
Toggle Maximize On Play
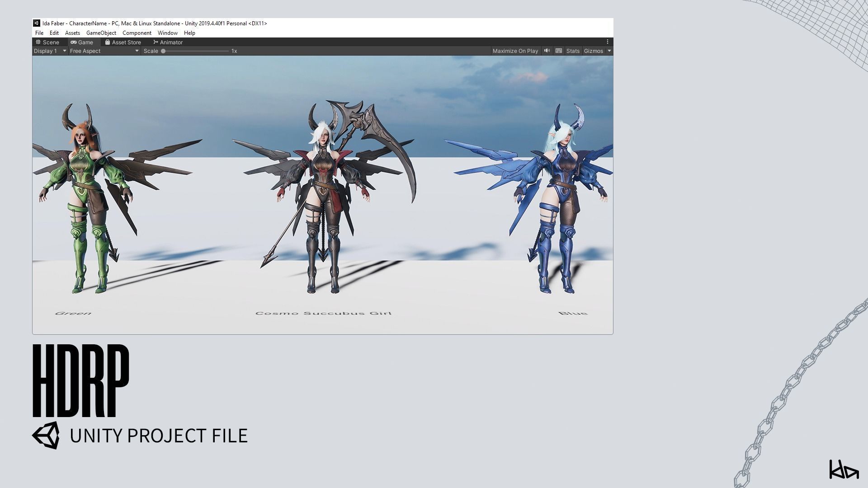[515, 51]
